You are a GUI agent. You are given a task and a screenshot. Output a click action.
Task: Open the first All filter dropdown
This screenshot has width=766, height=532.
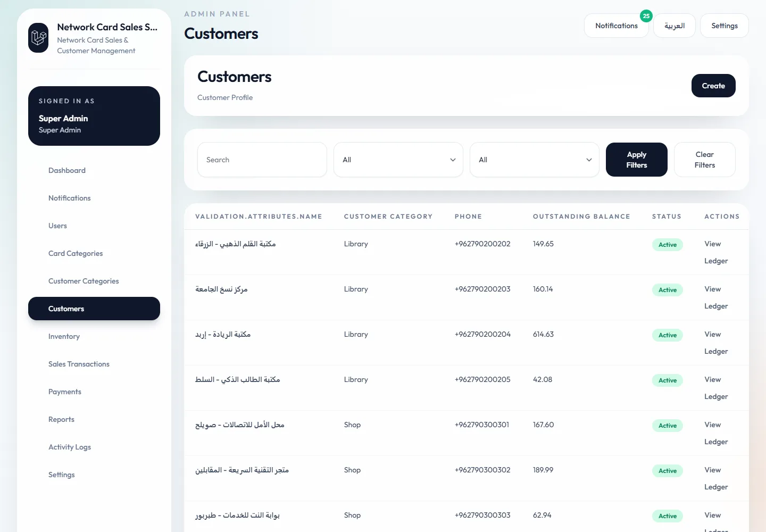(398, 160)
